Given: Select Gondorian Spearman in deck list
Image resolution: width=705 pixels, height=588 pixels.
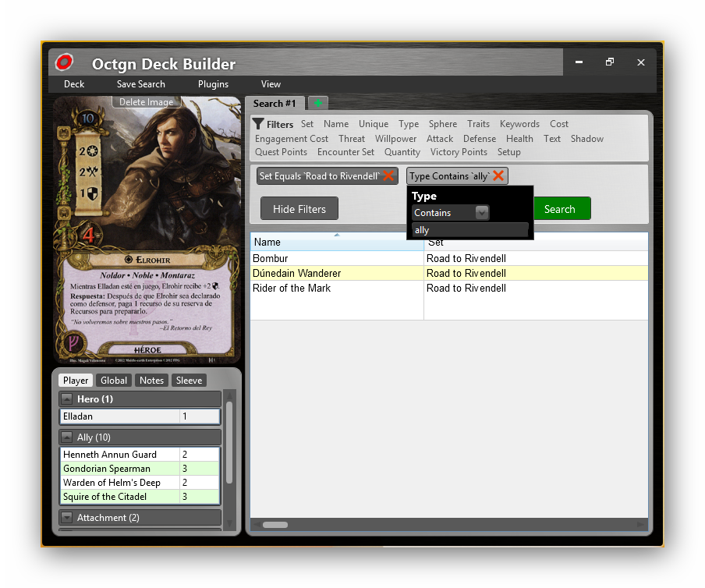Looking at the screenshot, I should click(140, 469).
